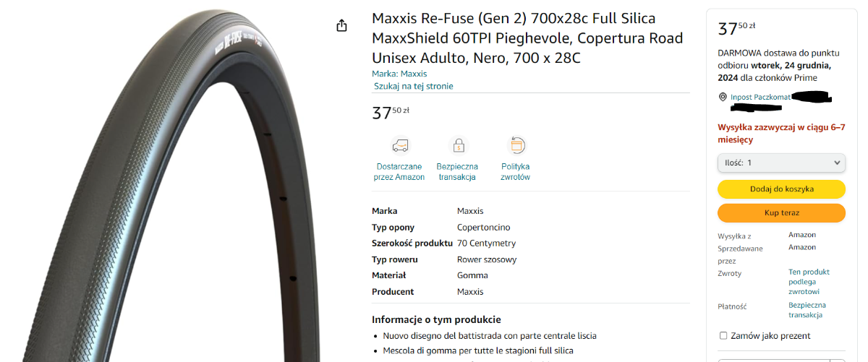Image resolution: width=868 pixels, height=362 pixels.
Task: Click Dostarczane przez Amazon text link
Action: click(400, 172)
